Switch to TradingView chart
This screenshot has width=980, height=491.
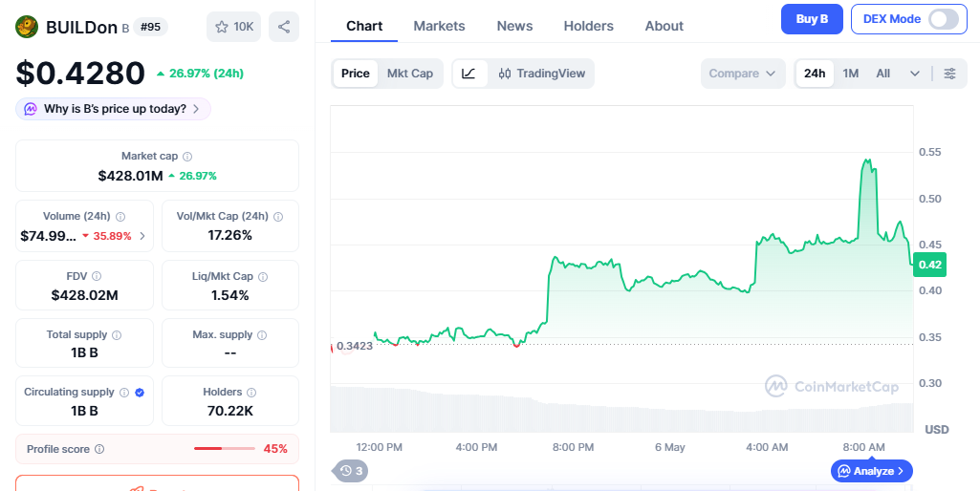pyautogui.click(x=541, y=74)
